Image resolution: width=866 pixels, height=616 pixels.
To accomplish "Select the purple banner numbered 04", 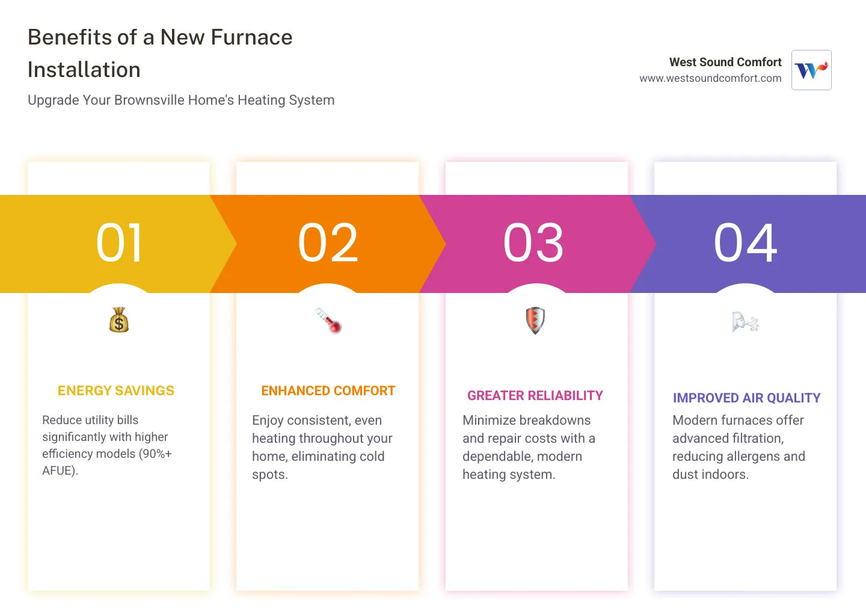I will (x=746, y=243).
